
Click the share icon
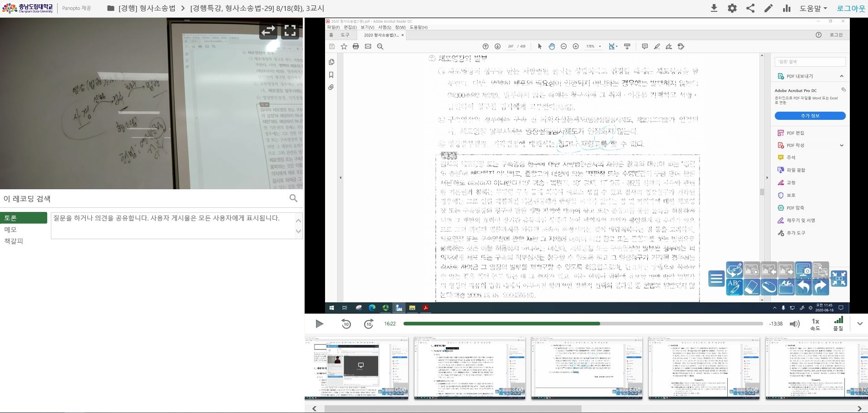(750, 8)
